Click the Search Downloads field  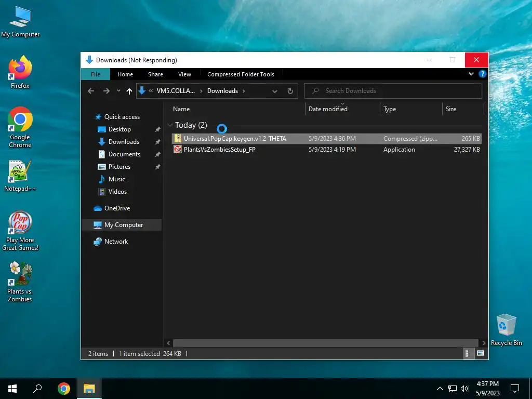pyautogui.click(x=393, y=91)
